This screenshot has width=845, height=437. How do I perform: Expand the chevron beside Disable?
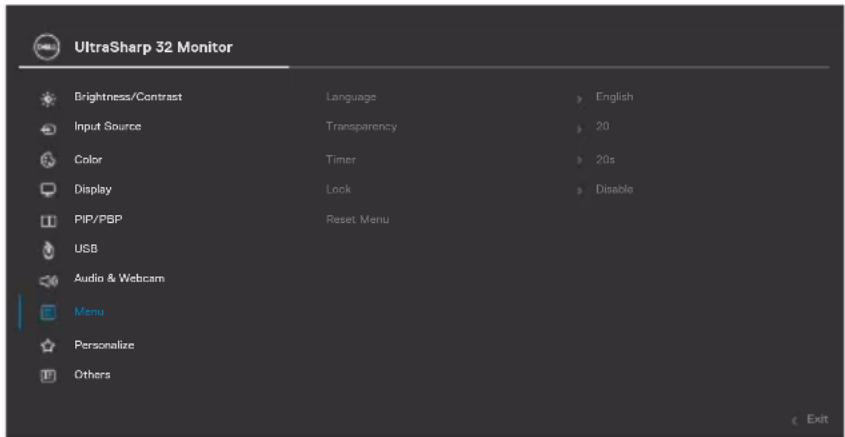point(579,191)
